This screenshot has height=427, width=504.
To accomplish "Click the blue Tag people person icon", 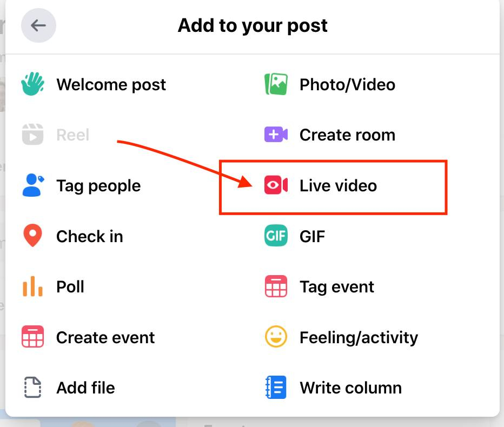I will 33,185.
